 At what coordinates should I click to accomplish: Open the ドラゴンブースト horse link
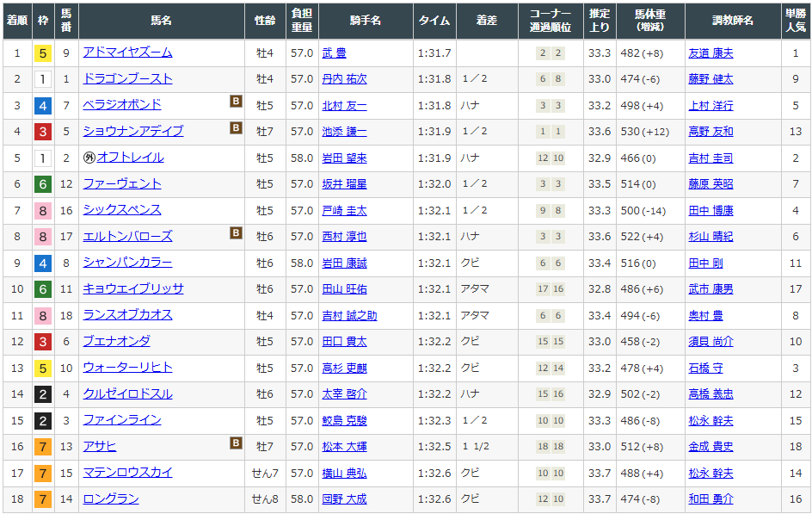pyautogui.click(x=127, y=79)
